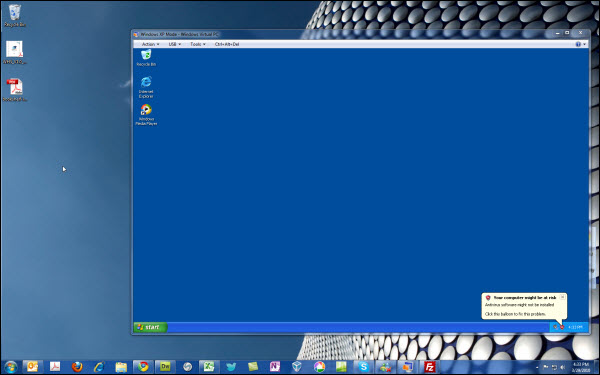Launch Internet Explorer from the Windows 7 taskbar

99,367
